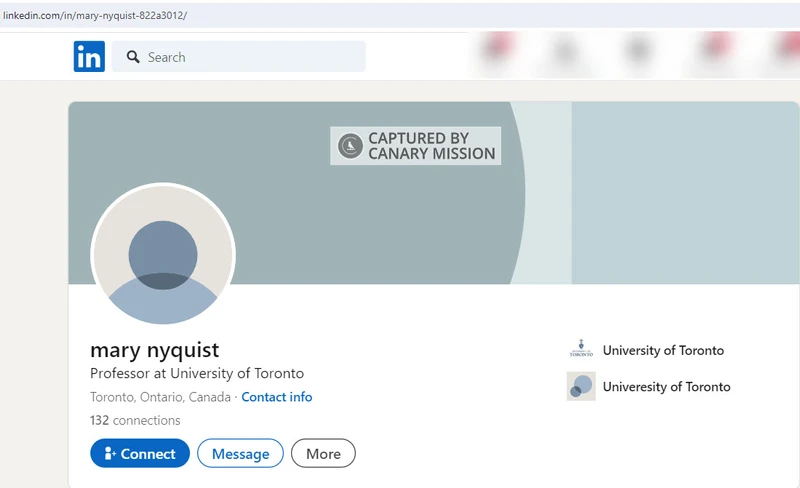Click the add-person icon on Connect button
800x488 pixels.
(110, 453)
